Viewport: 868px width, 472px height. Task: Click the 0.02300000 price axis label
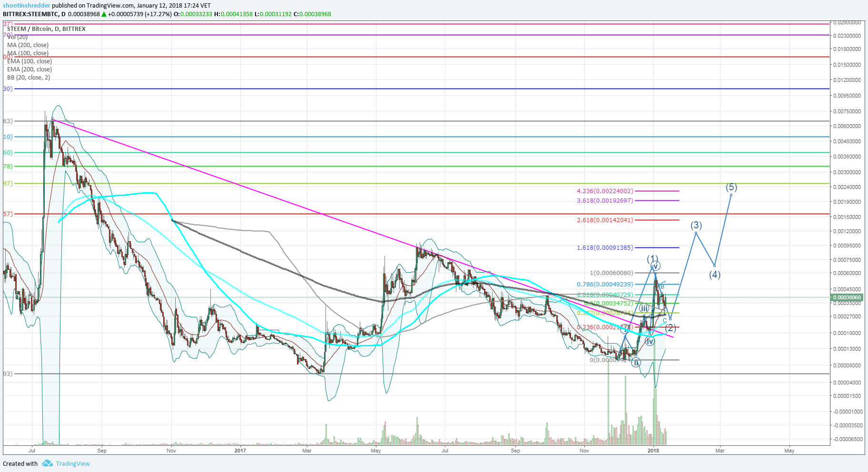click(x=847, y=36)
